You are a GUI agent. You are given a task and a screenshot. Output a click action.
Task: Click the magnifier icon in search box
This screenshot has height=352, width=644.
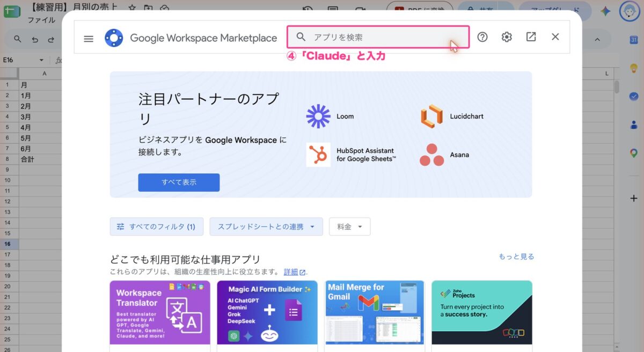pyautogui.click(x=301, y=37)
